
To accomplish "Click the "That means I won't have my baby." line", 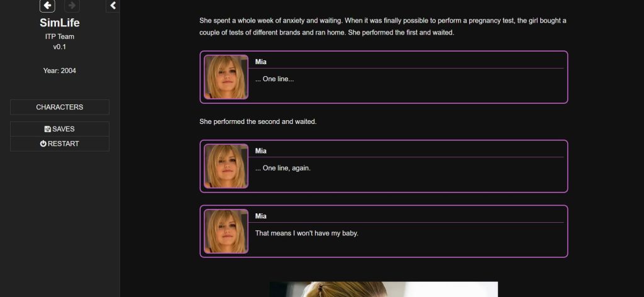I will click(307, 233).
